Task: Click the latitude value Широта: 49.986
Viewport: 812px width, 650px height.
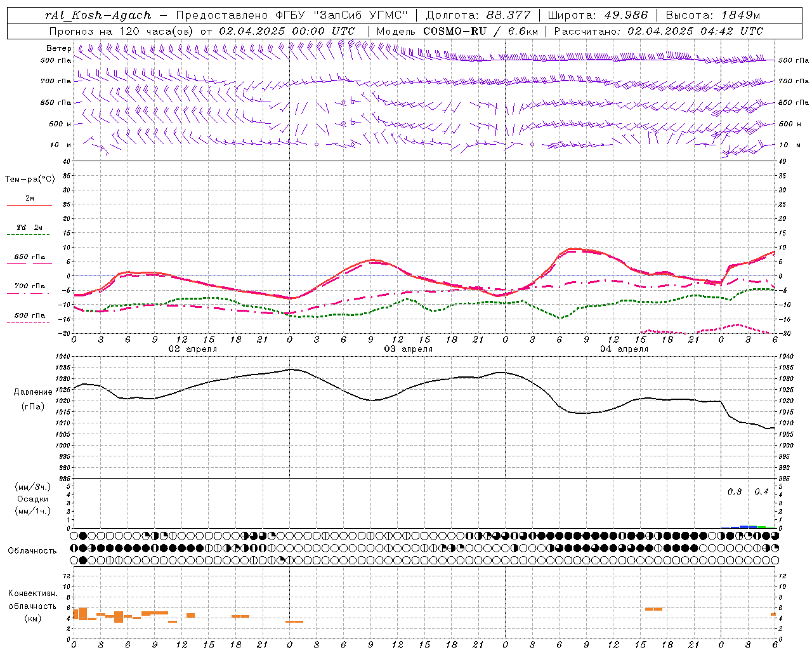Action: [598, 15]
